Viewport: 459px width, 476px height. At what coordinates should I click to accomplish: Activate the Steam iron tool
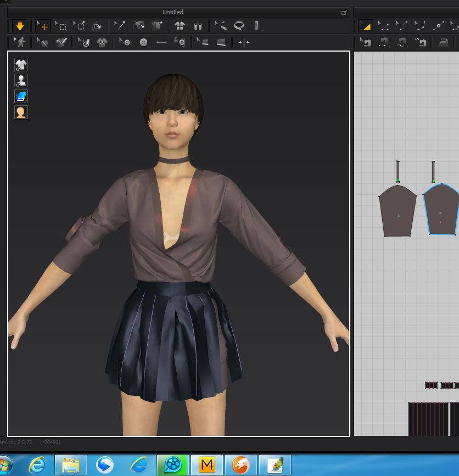click(x=443, y=42)
